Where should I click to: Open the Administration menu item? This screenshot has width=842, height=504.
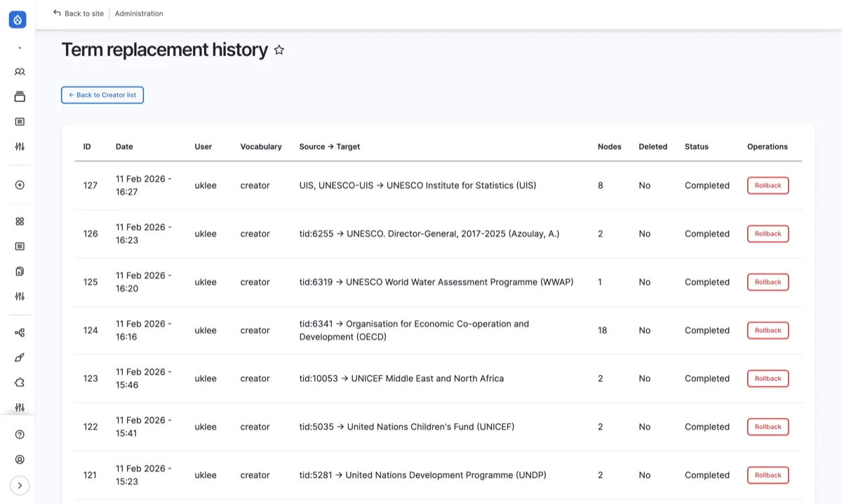coord(139,13)
